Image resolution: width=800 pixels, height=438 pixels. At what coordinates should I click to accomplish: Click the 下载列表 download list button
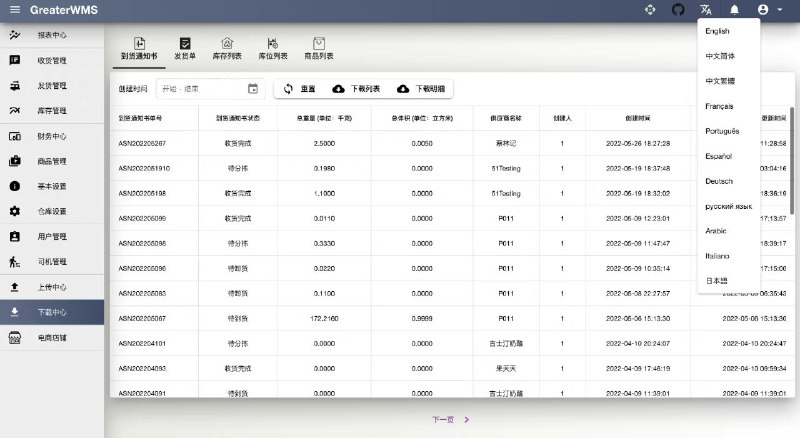click(355, 89)
